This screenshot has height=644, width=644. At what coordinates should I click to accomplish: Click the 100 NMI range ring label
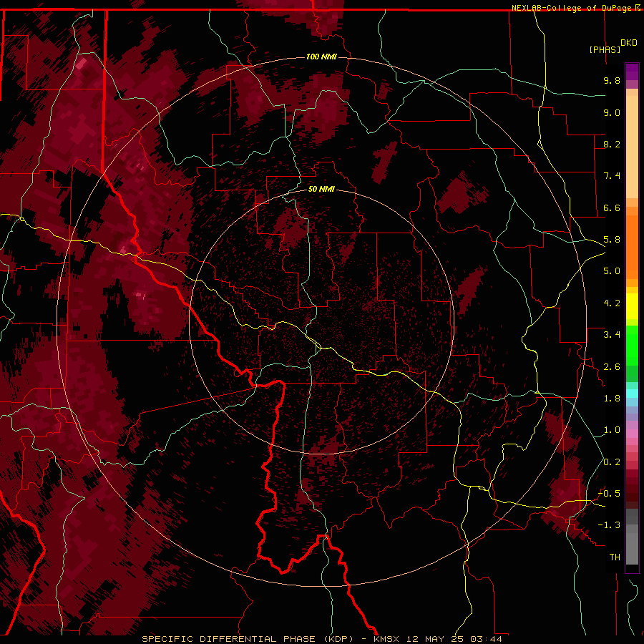click(x=321, y=57)
